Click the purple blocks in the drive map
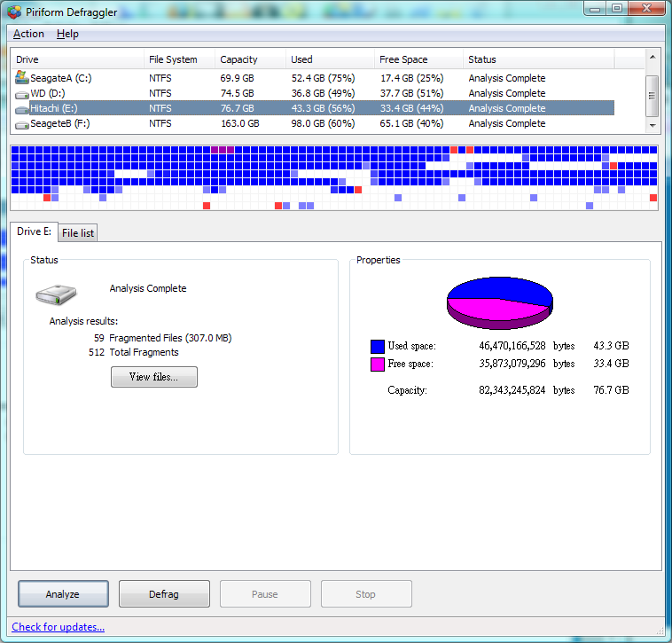672x643 pixels. tap(223, 150)
